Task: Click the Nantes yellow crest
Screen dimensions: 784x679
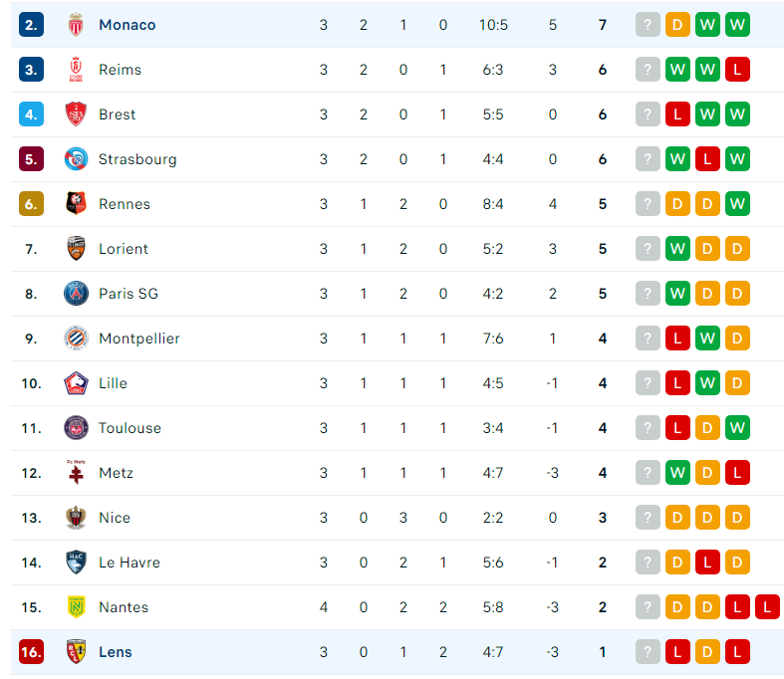Action: [x=76, y=607]
